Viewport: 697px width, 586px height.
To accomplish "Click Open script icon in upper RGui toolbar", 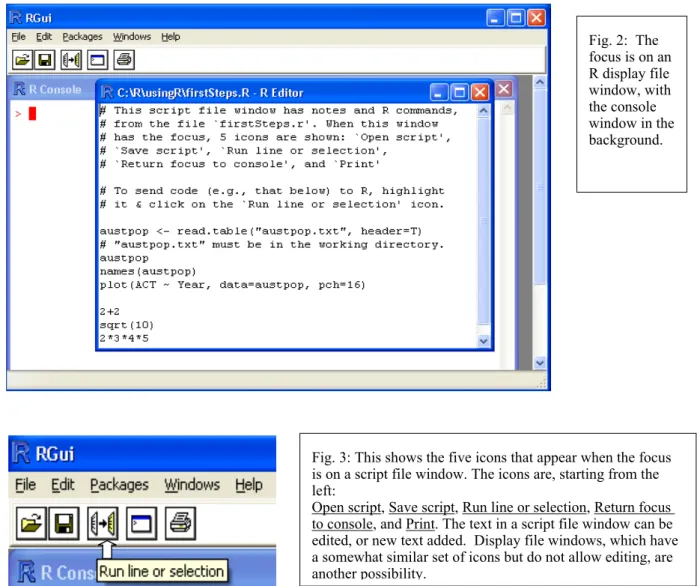I will [22, 60].
